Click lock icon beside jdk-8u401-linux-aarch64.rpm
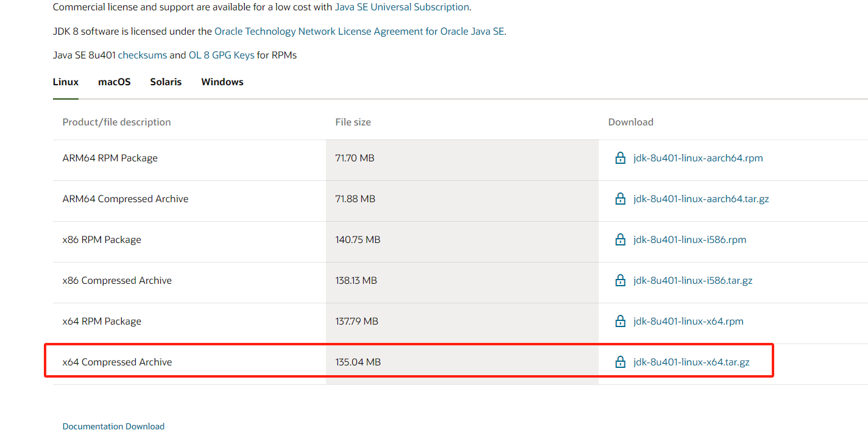The image size is (868, 444). 620,158
